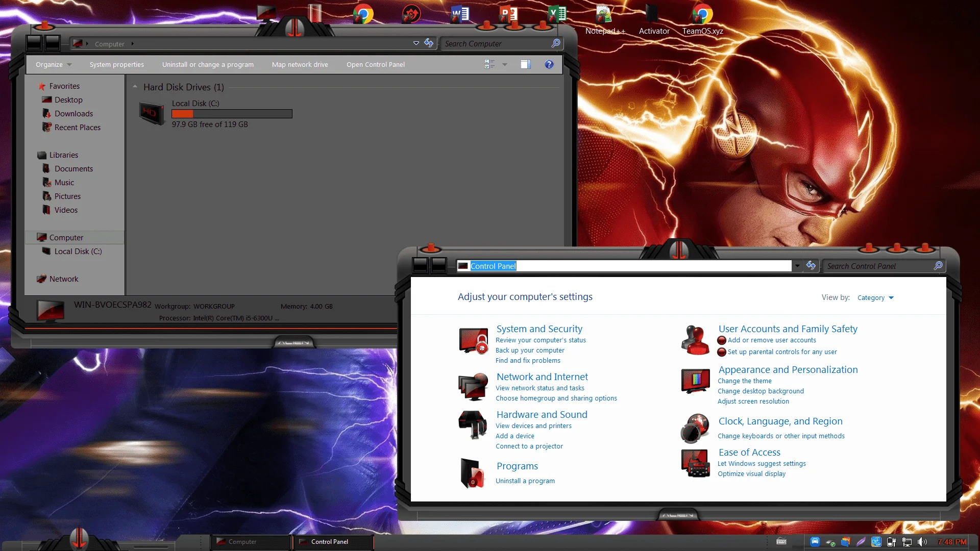Click the Clock, Language, and Region icon
The image size is (980, 551).
coord(695,429)
